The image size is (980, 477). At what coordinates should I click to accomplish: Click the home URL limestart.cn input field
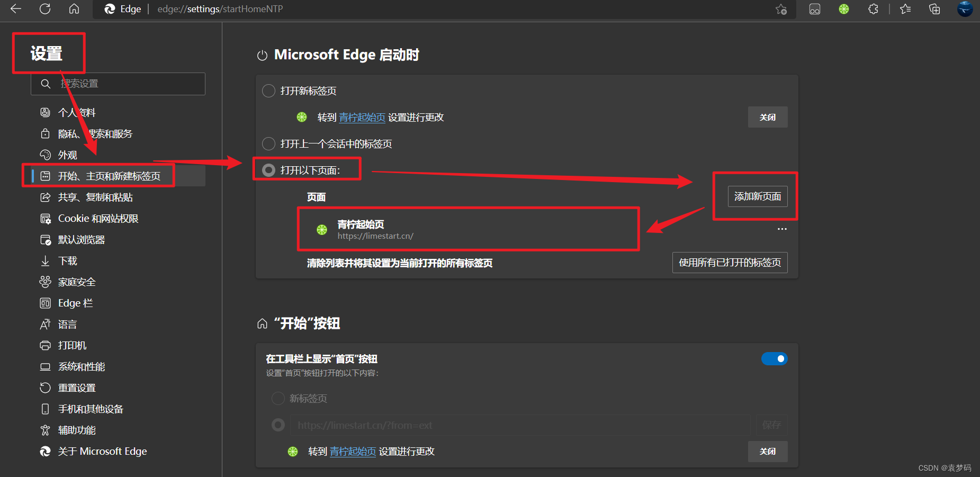(520, 425)
